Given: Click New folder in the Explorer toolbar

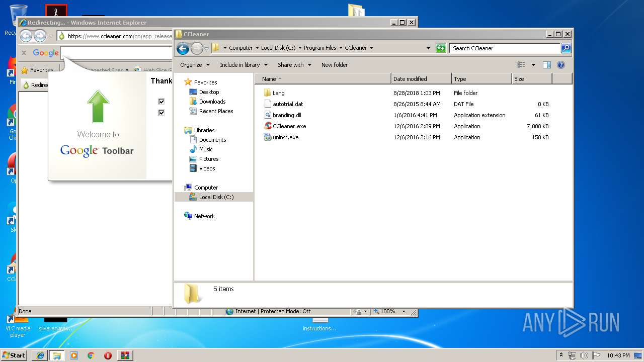Looking at the screenshot, I should click(x=335, y=65).
